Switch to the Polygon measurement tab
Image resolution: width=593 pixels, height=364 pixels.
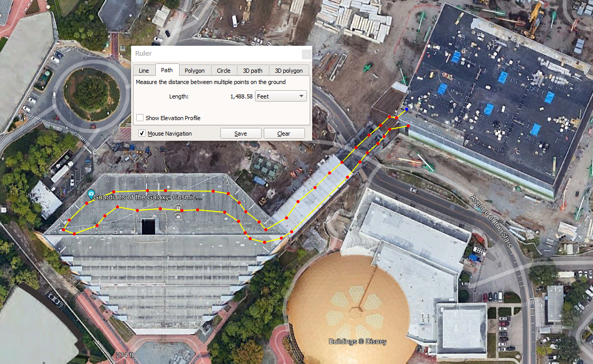click(x=195, y=71)
